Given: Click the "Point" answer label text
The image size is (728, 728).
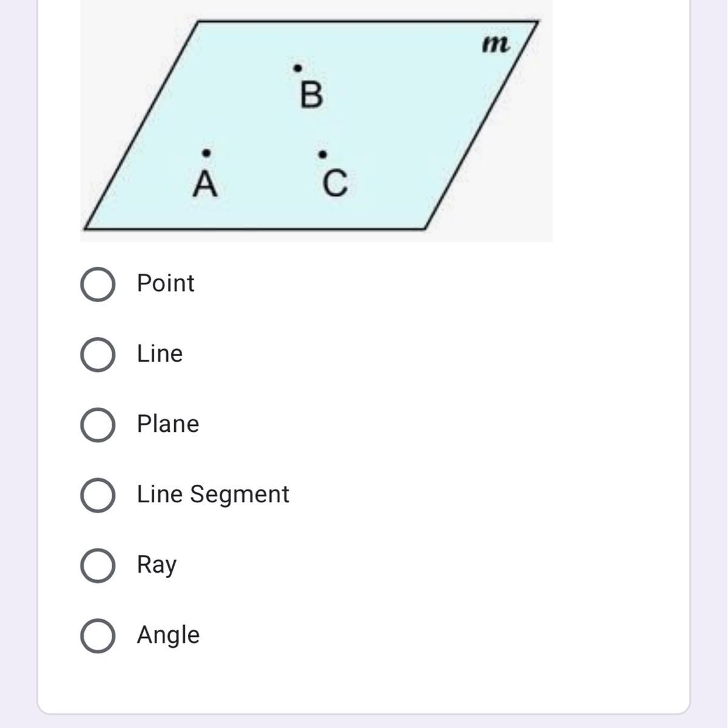Looking at the screenshot, I should tap(165, 283).
